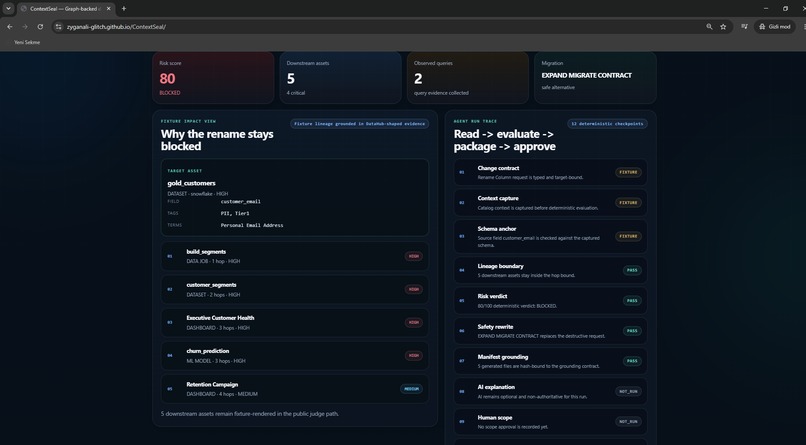Click FIXTURE badge on Schema anchor
806x445 pixels.
pyautogui.click(x=628, y=236)
